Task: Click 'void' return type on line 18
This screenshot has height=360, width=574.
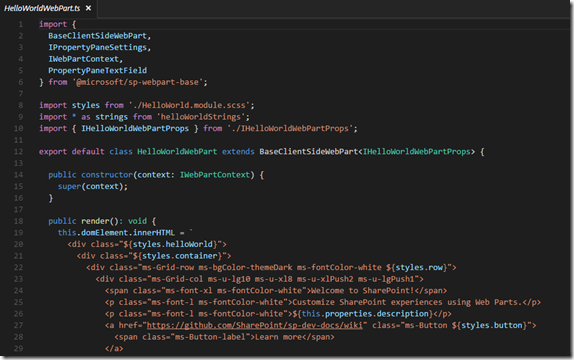Action: click(x=137, y=221)
